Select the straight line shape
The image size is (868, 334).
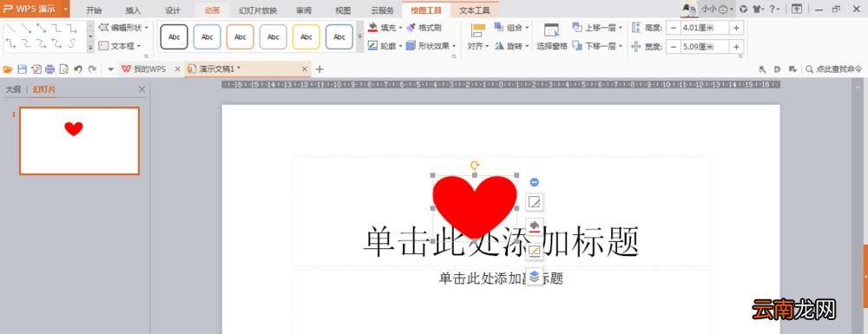click(10, 29)
